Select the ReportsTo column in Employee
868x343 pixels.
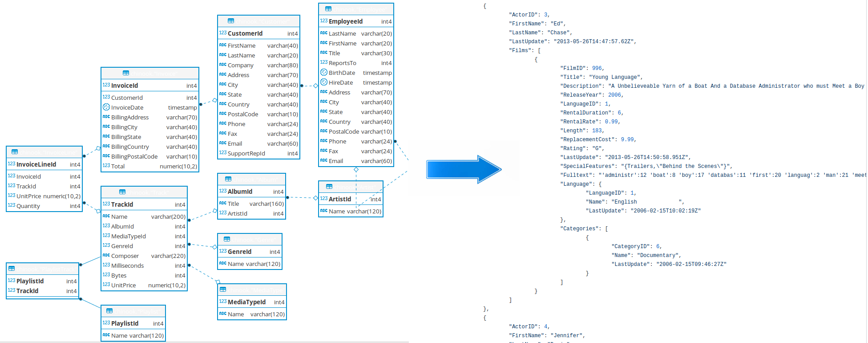(356, 63)
